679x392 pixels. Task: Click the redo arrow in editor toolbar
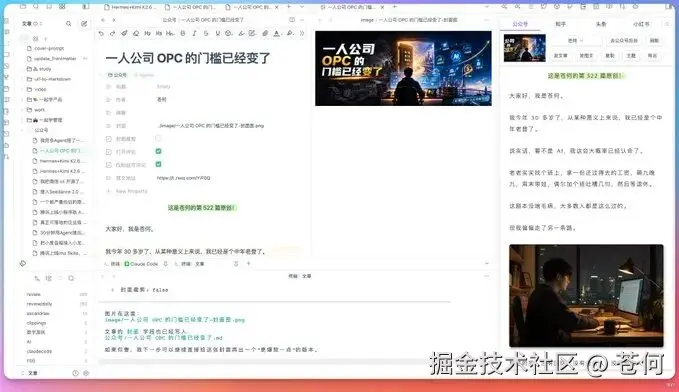coord(113,33)
